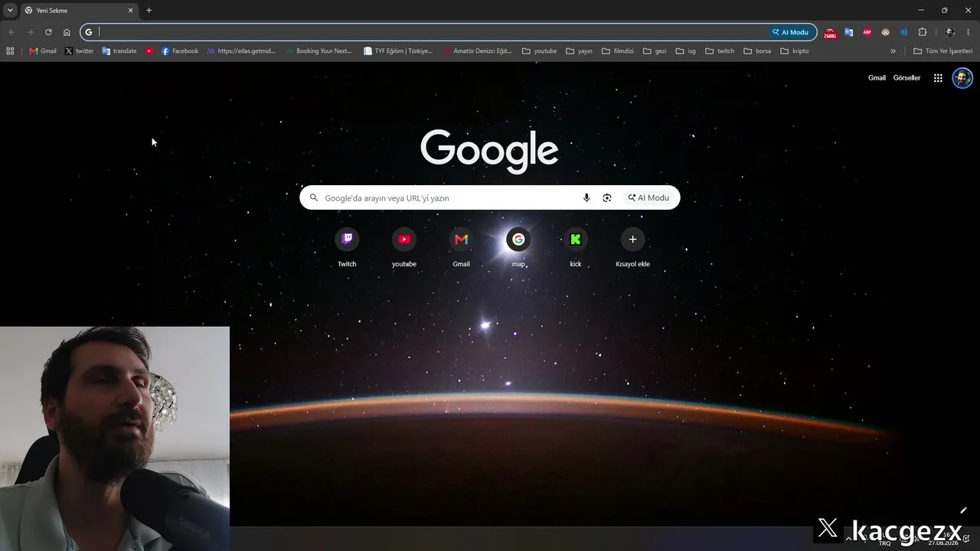Open the owl face extension icon
The image size is (980, 551).
[886, 32]
